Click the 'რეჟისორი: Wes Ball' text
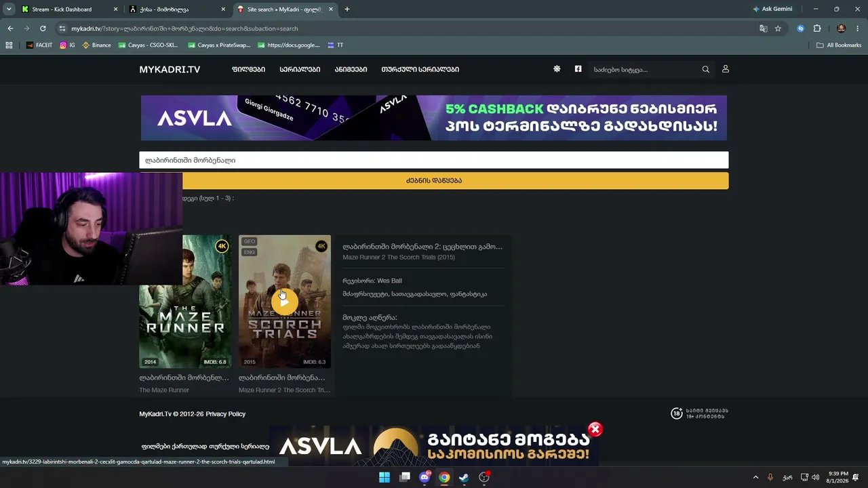This screenshot has width=868, height=488. (372, 281)
